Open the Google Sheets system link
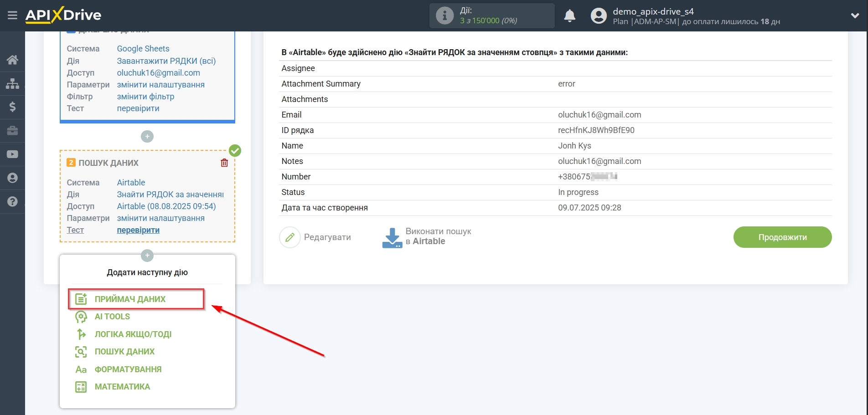Screen dimensions: 868x415 [143, 49]
